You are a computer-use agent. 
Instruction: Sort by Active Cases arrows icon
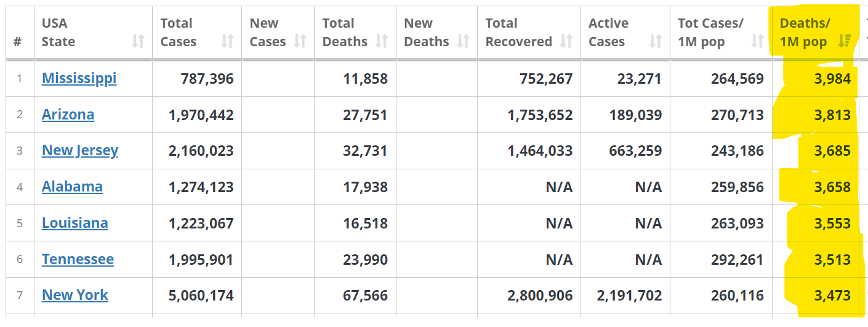pos(656,41)
